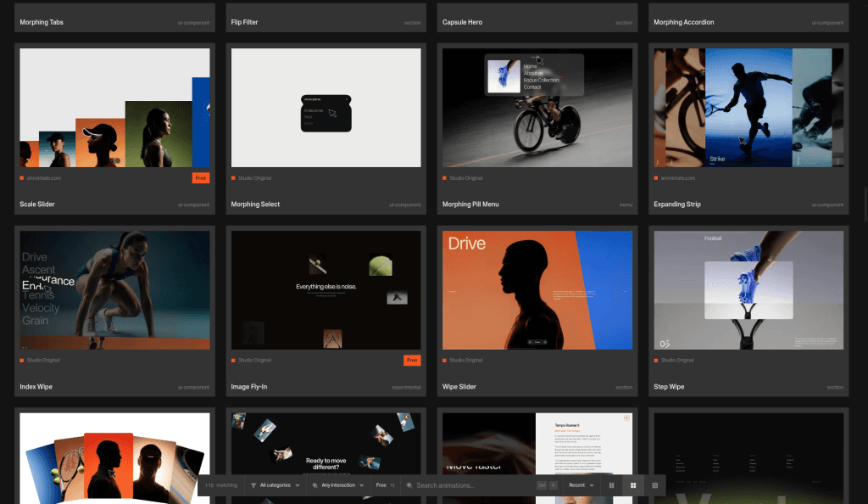The image size is (868, 504).
Task: Click Studio Original label under Index Wipe
Action: (x=43, y=361)
